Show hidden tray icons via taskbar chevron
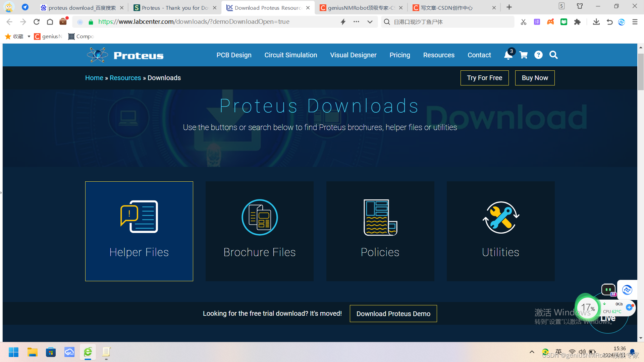 click(532, 352)
